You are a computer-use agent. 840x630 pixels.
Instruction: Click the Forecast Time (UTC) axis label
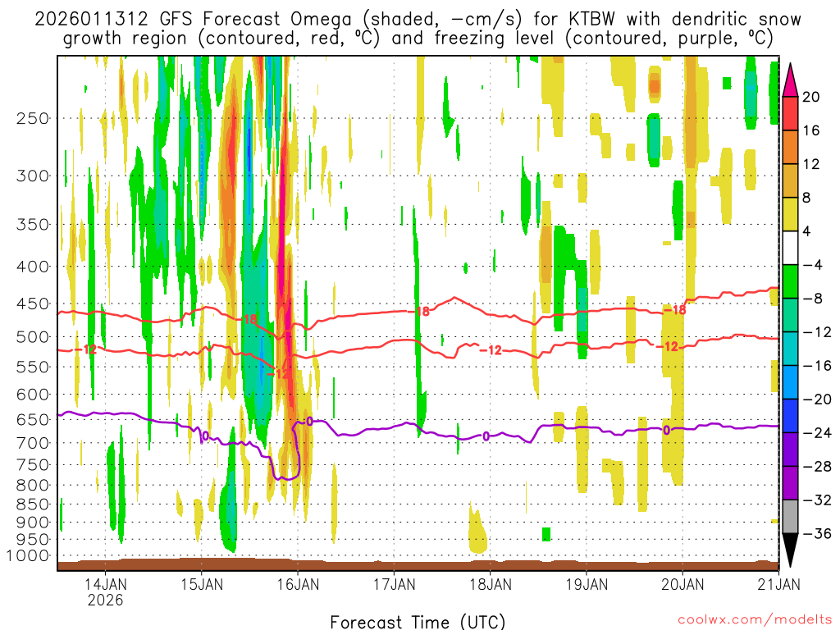[418, 622]
